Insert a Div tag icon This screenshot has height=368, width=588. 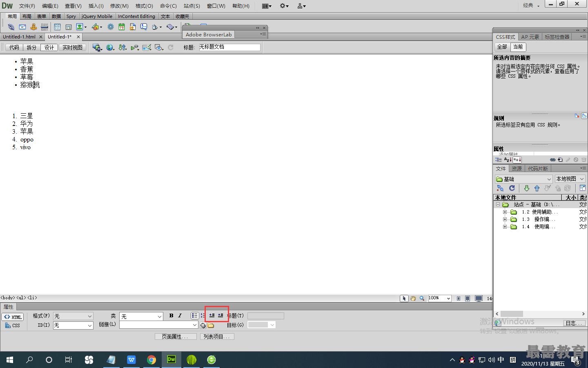(x=69, y=27)
